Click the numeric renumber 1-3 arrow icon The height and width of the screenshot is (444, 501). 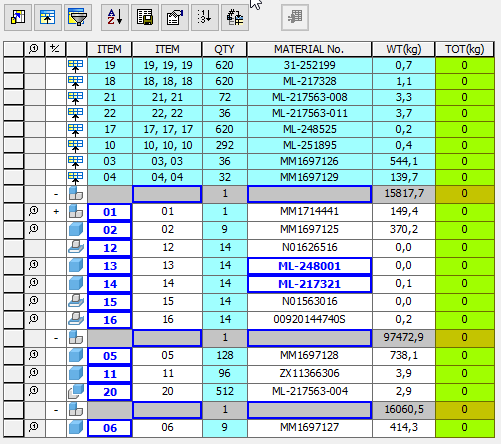pyautogui.click(x=205, y=17)
